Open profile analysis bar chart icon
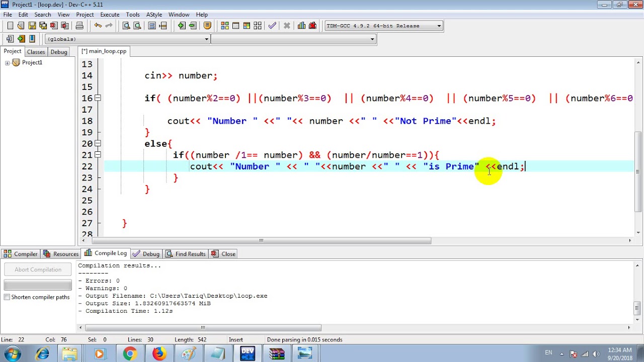 301,26
